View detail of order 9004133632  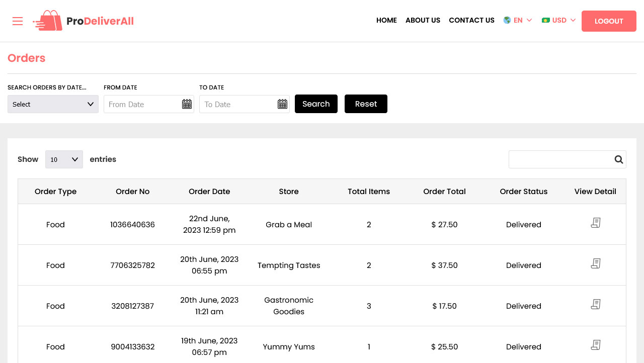point(596,345)
